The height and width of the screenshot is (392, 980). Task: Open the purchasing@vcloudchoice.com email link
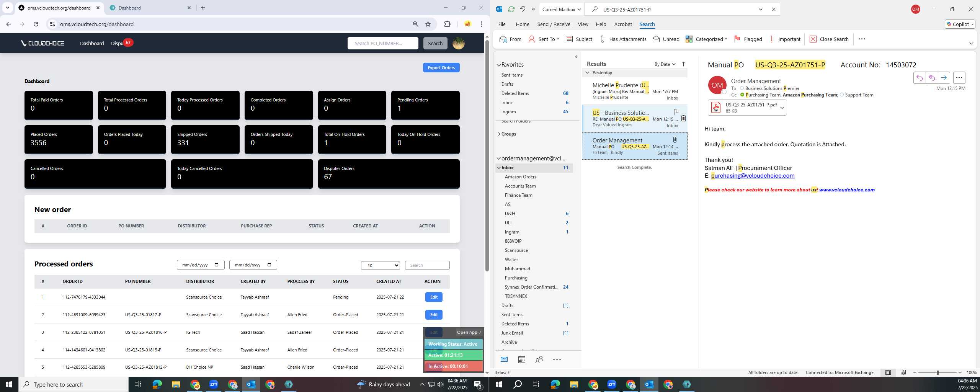pyautogui.click(x=753, y=176)
